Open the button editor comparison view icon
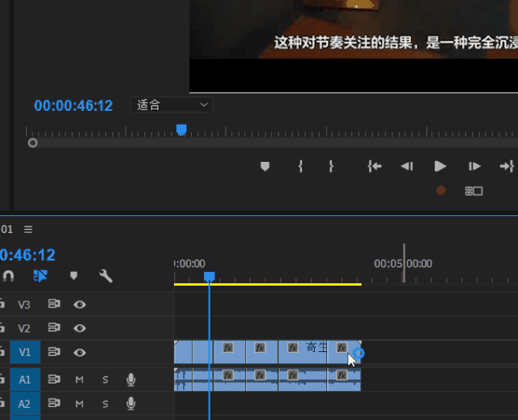The image size is (518, 420). tap(473, 191)
